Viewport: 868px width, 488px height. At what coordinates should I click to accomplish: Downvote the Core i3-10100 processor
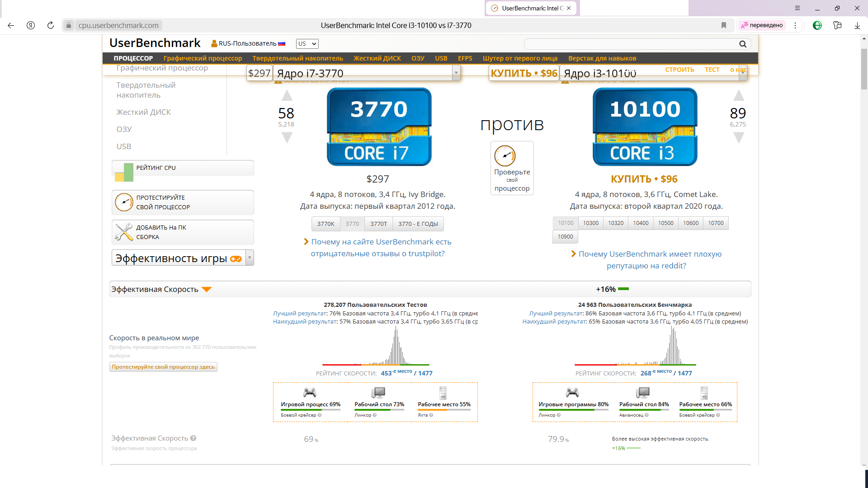point(738,138)
